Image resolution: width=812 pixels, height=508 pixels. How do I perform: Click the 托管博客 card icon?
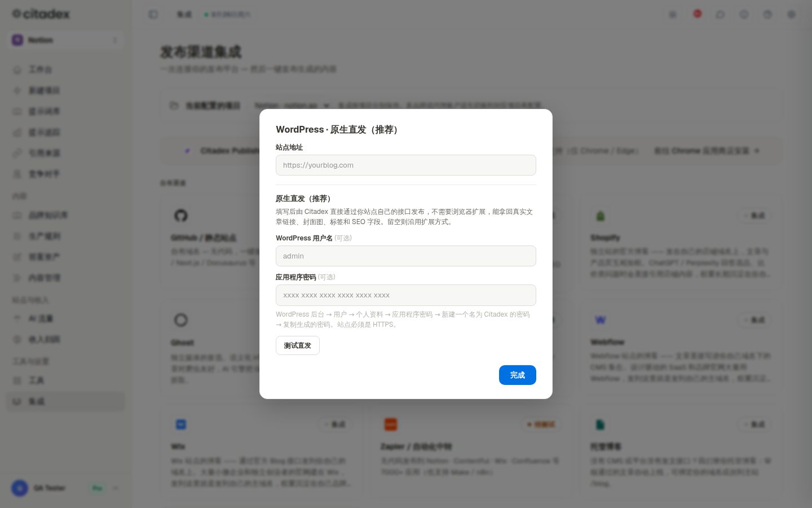(x=600, y=424)
